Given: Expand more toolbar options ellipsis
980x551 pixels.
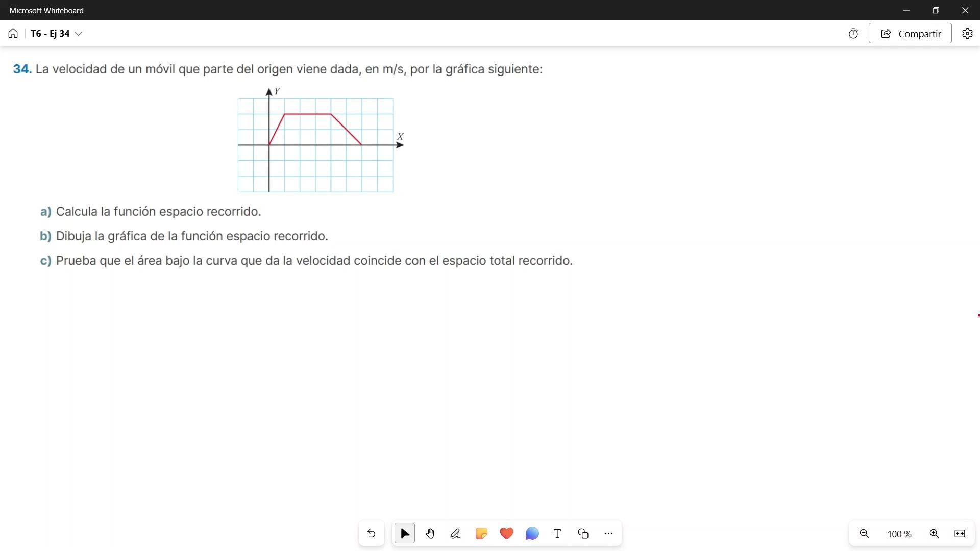Looking at the screenshot, I should (608, 534).
